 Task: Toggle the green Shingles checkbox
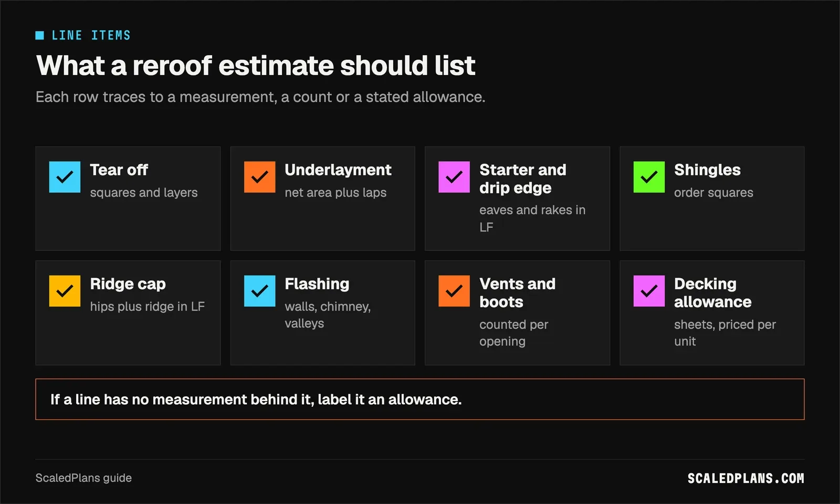click(649, 177)
